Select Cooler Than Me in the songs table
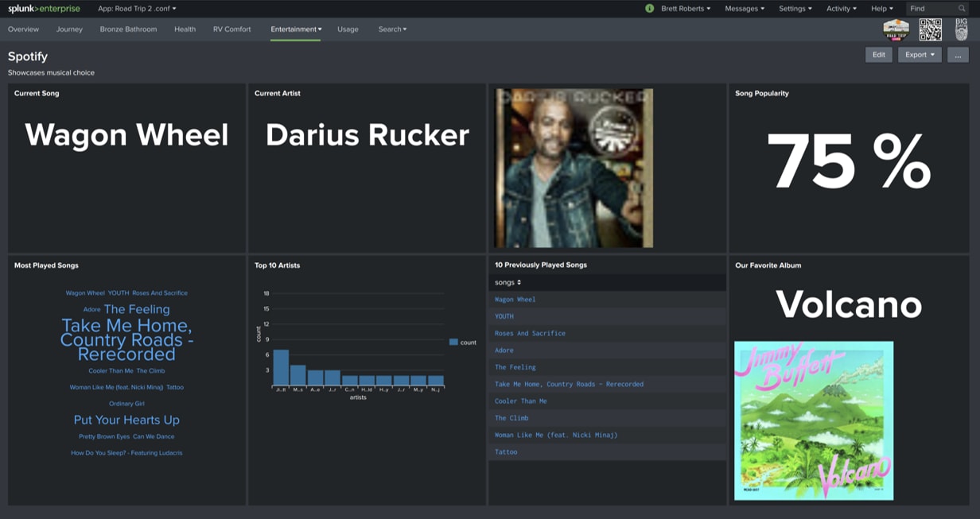The width and height of the screenshot is (980, 519). [x=607, y=401]
